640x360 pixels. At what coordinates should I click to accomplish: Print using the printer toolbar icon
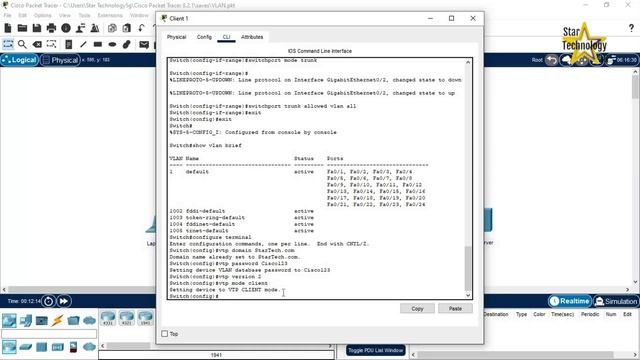coord(51,28)
